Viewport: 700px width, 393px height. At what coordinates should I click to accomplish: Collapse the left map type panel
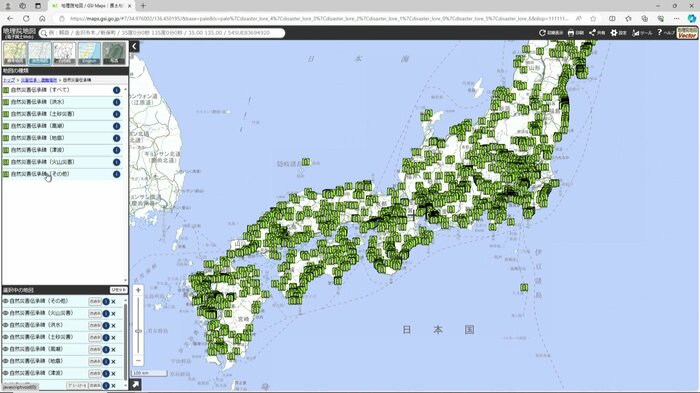coord(134,46)
